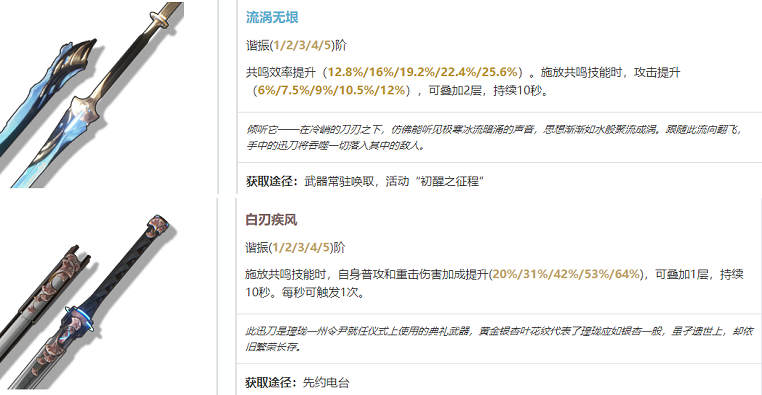
Task: Select 白刃疾风 resonance rank text 谐振(1/2/3/4/5)阶
Action: (x=295, y=247)
